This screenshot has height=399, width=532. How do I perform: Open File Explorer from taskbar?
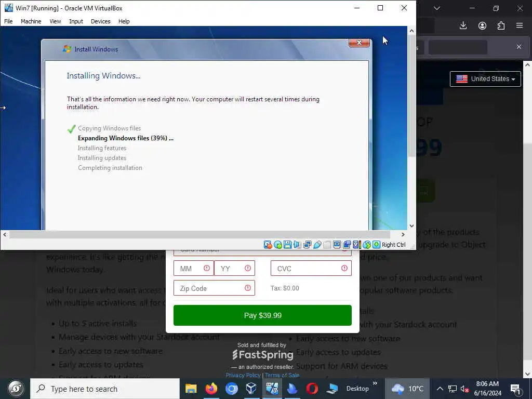[191, 389]
